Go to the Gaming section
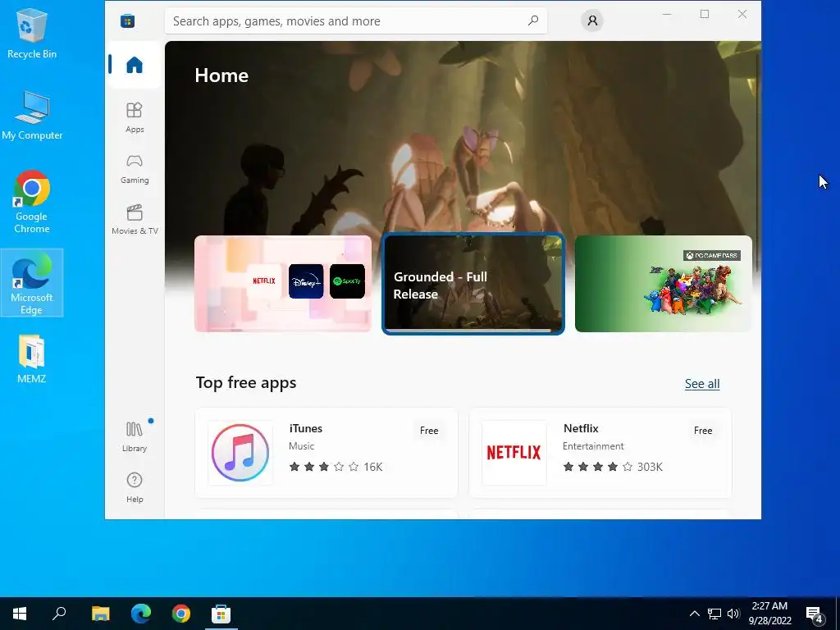This screenshot has width=840, height=630. point(135,169)
